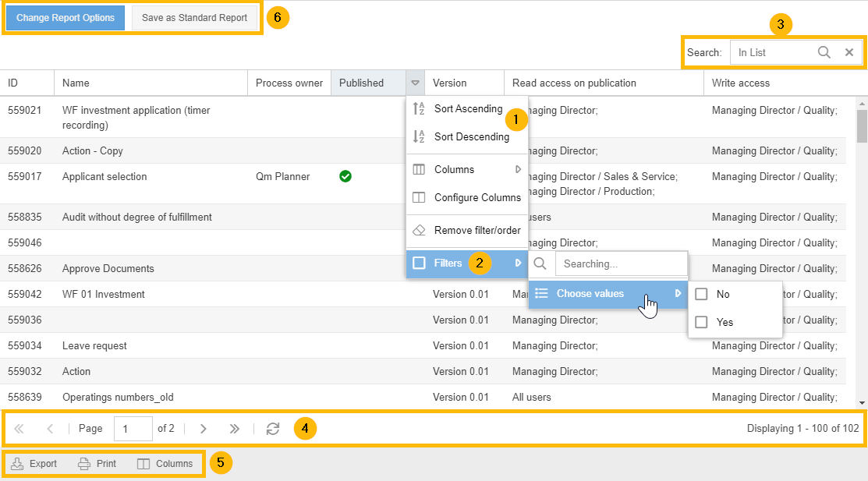Toggle the Filters checkbox
Viewport: 868px width, 481px height.
(419, 263)
